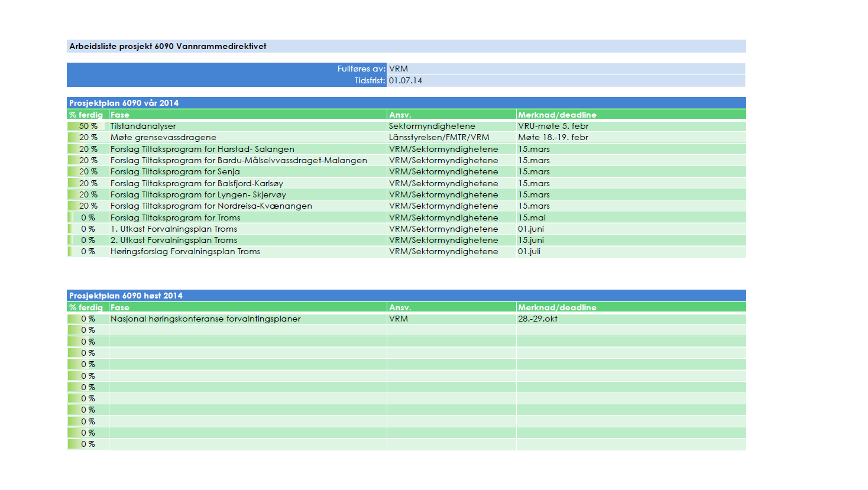Select 'Ansv.' column header in vår 2014 table

[x=452, y=115]
